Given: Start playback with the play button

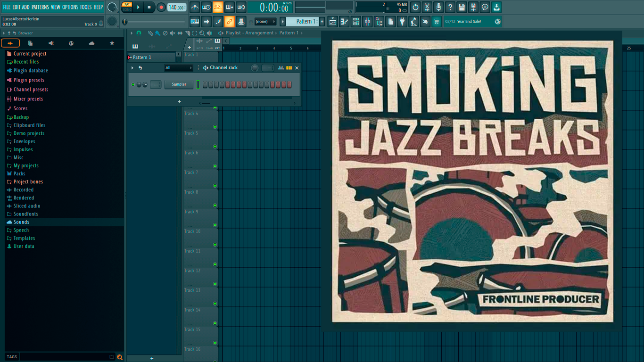Looking at the screenshot, I should coord(139,8).
